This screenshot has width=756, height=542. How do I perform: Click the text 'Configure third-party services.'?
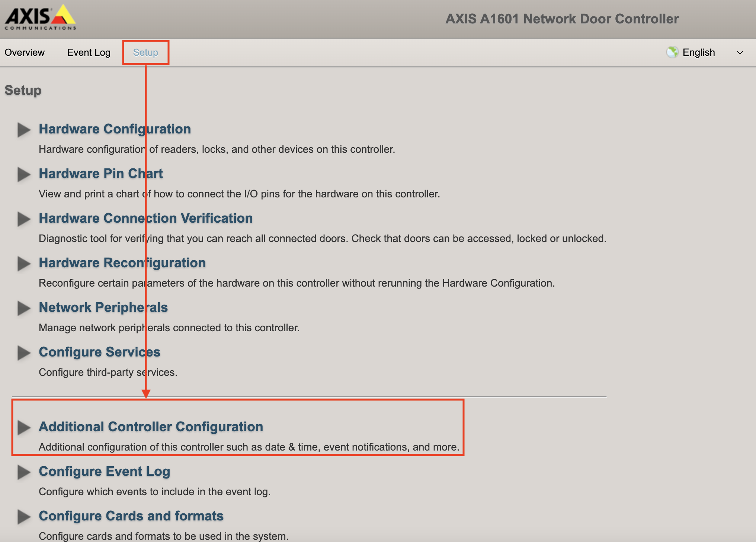pos(108,372)
